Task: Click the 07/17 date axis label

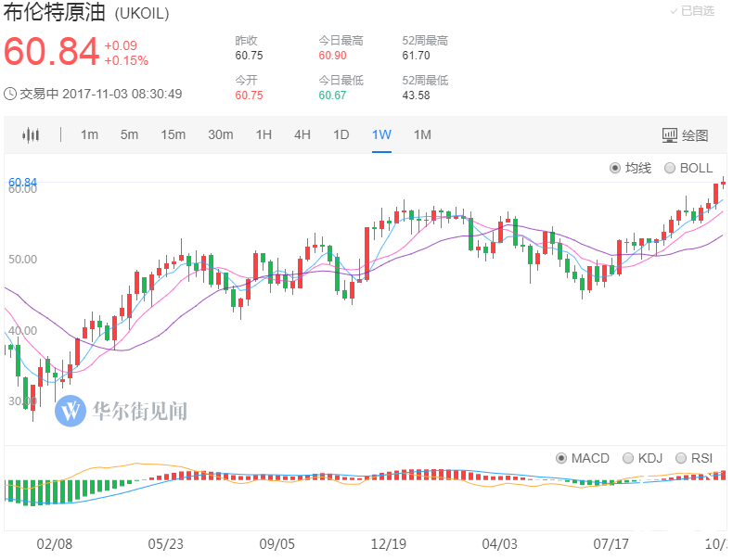Action: (x=611, y=544)
